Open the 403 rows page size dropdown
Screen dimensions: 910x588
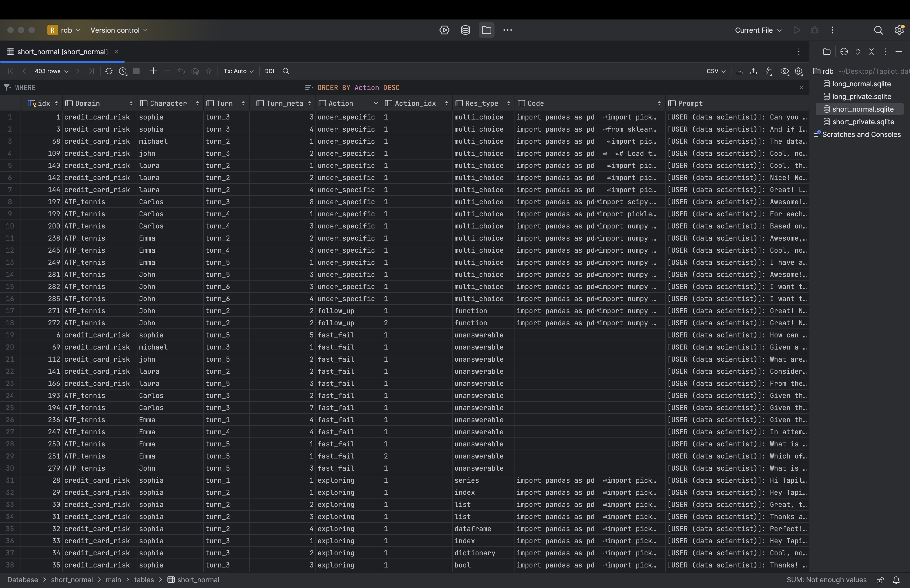point(51,71)
